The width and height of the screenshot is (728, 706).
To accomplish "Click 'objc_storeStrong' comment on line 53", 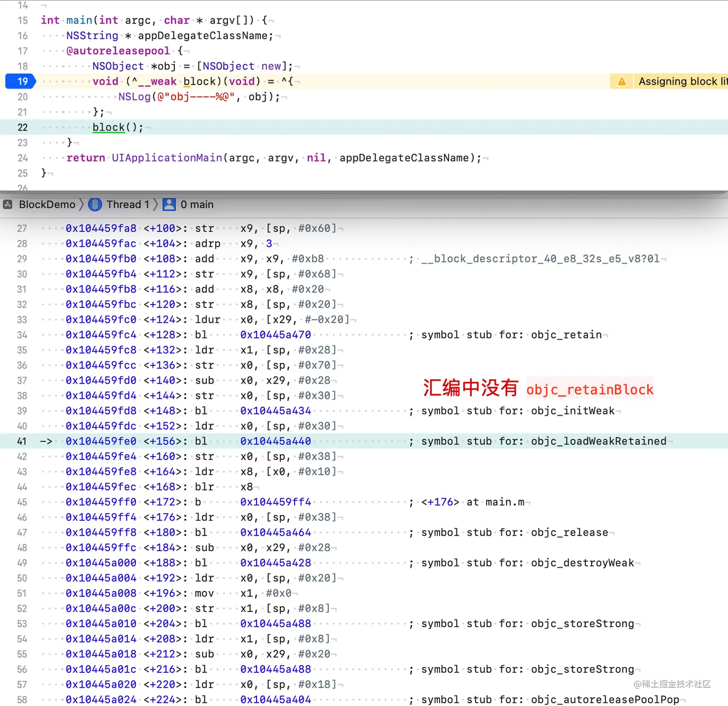I will click(583, 624).
